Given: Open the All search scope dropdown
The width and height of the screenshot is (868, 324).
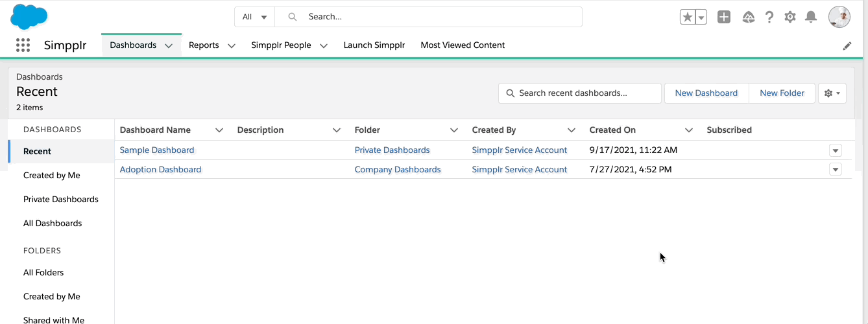Looking at the screenshot, I should tap(254, 17).
